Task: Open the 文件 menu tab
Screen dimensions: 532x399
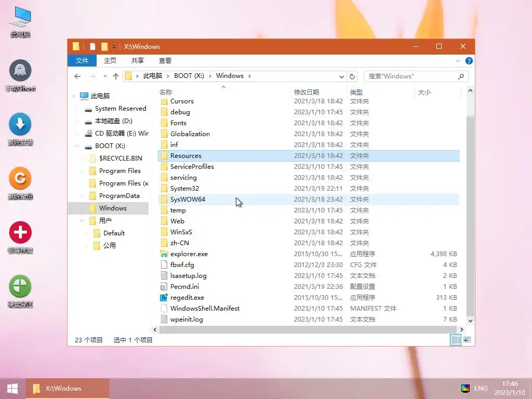Action: point(82,61)
